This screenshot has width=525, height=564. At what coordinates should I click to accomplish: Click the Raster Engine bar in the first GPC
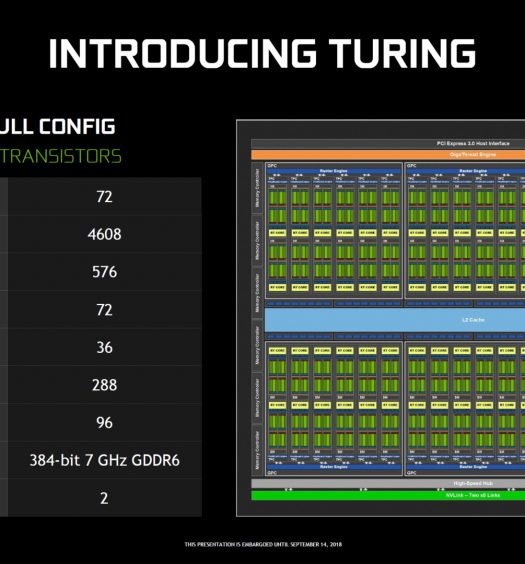coord(334,171)
